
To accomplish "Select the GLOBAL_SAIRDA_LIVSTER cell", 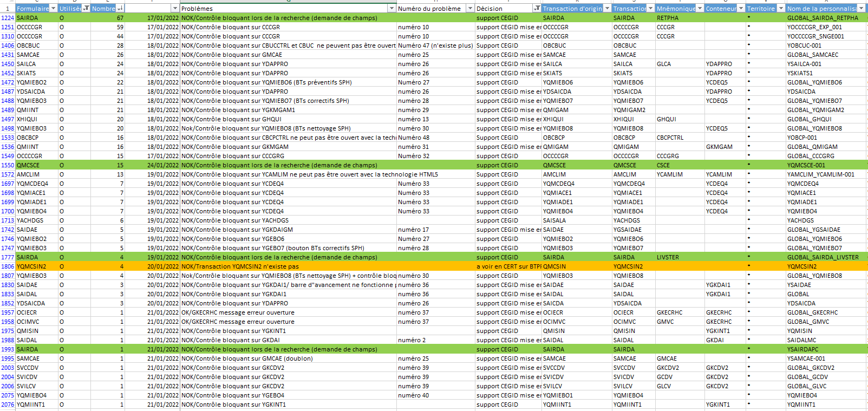I will (823, 257).
